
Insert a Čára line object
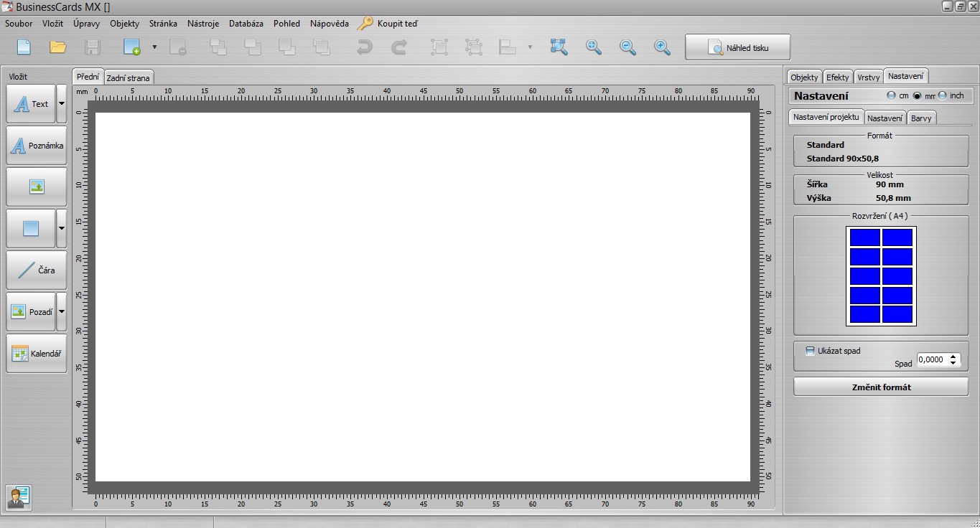coord(37,270)
